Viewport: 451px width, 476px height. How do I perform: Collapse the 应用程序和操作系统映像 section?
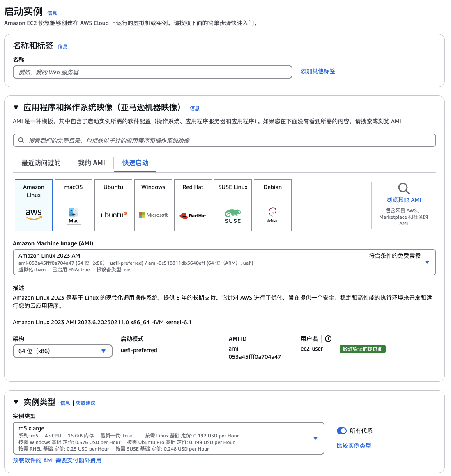[16, 107]
